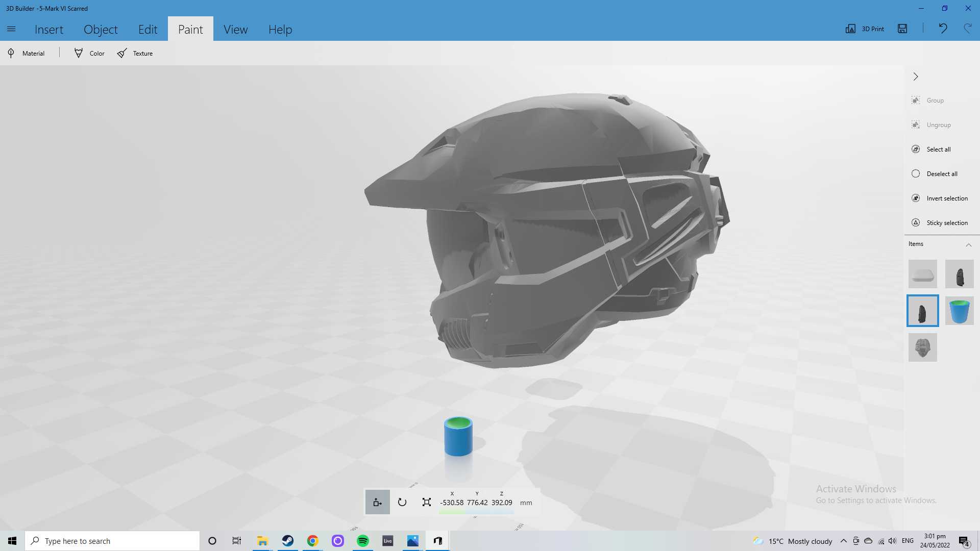980x551 pixels.
Task: Open Google Chrome from the taskbar
Action: click(313, 541)
